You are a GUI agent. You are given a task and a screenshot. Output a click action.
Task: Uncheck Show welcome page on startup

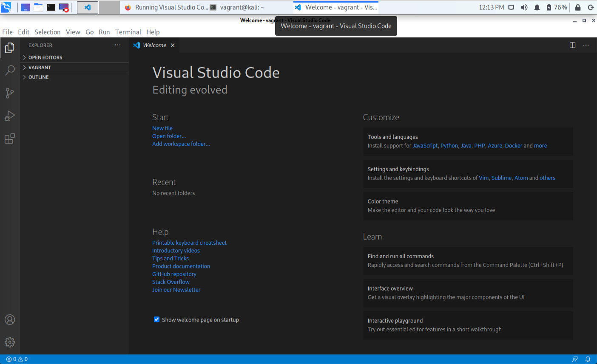pos(156,319)
